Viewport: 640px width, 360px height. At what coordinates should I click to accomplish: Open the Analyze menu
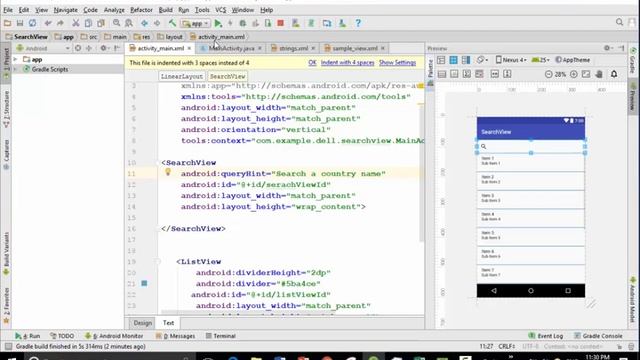coord(114,10)
